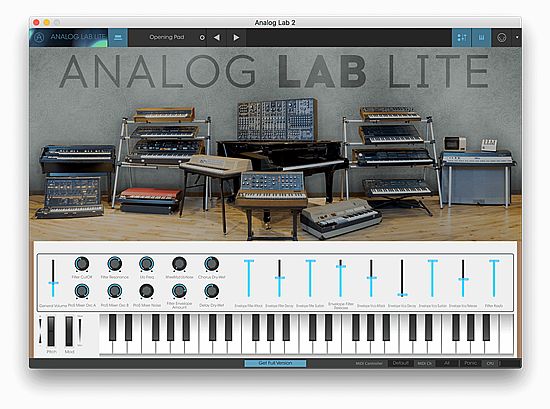This screenshot has height=409, width=550.
Task: Click the Delay Dry/Wet knob
Action: [x=212, y=291]
